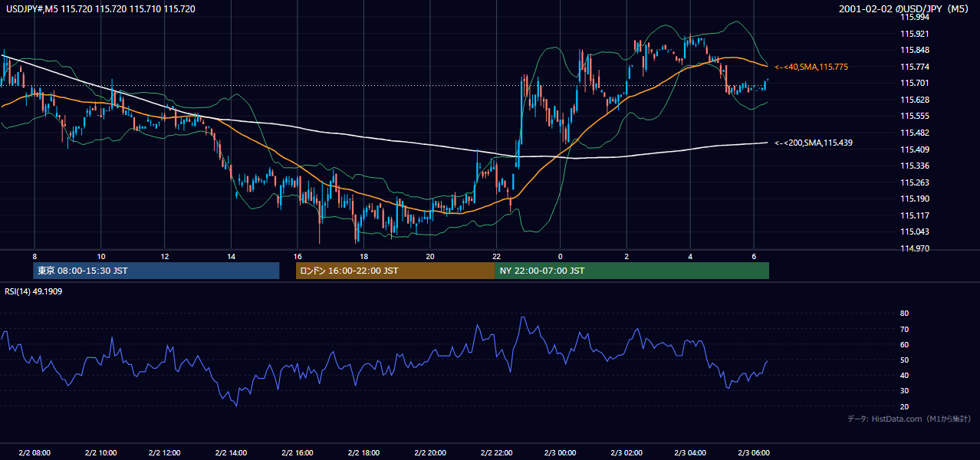The width and height of the screenshot is (980, 460).
Task: Click the 115.190 price axis label
Action: point(914,199)
